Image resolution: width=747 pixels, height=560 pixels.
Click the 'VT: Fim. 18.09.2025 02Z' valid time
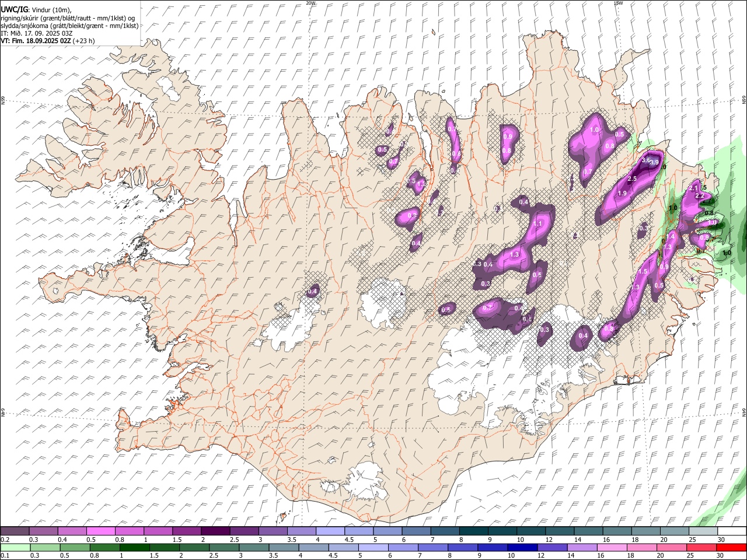36,41
